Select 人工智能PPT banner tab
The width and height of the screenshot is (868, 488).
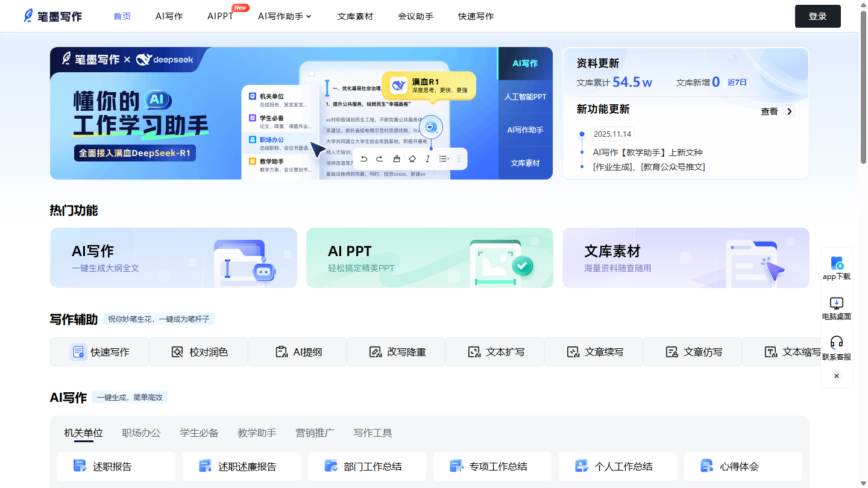pos(526,96)
